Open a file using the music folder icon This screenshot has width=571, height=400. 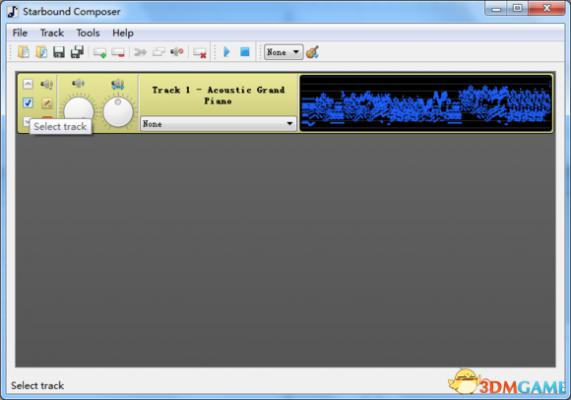coord(41,52)
